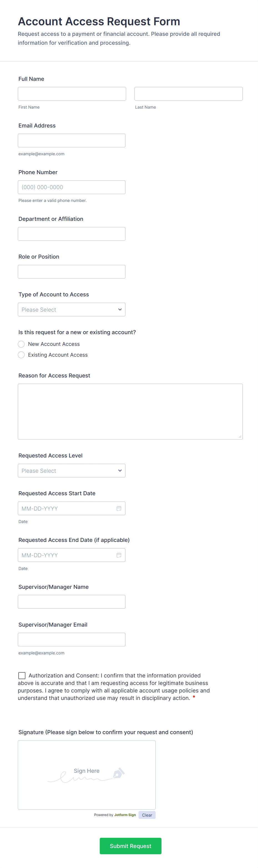Click the pen icon in signature box
Image resolution: width=258 pixels, height=868 pixels.
point(118,773)
